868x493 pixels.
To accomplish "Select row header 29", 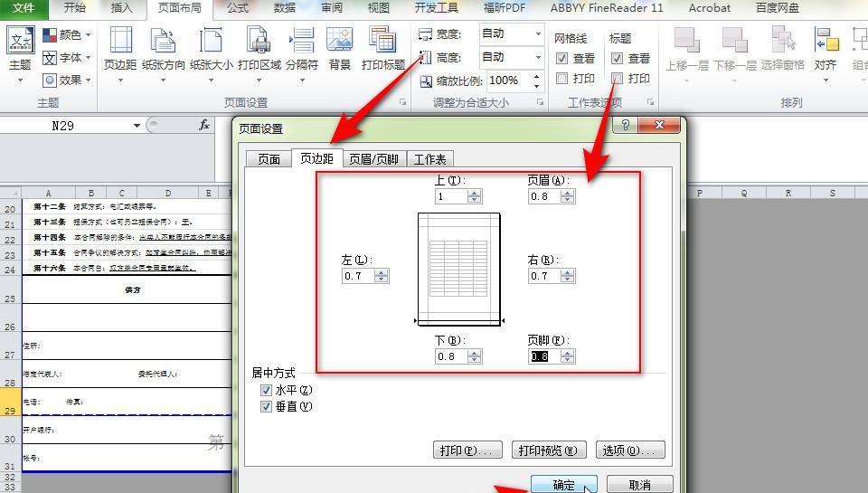I will 10,402.
